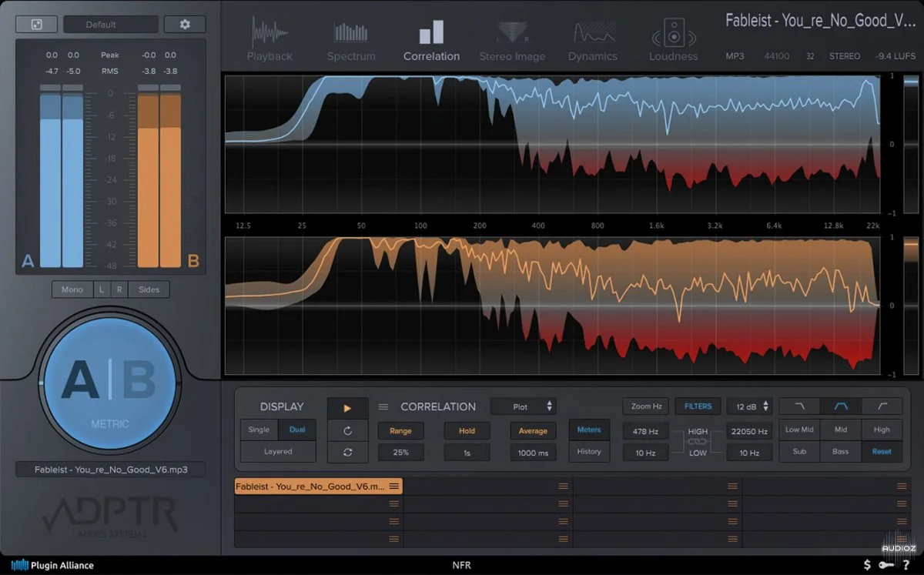Click the sync arrows icon below restart
Image resolution: width=924 pixels, height=575 pixels.
[x=347, y=453]
